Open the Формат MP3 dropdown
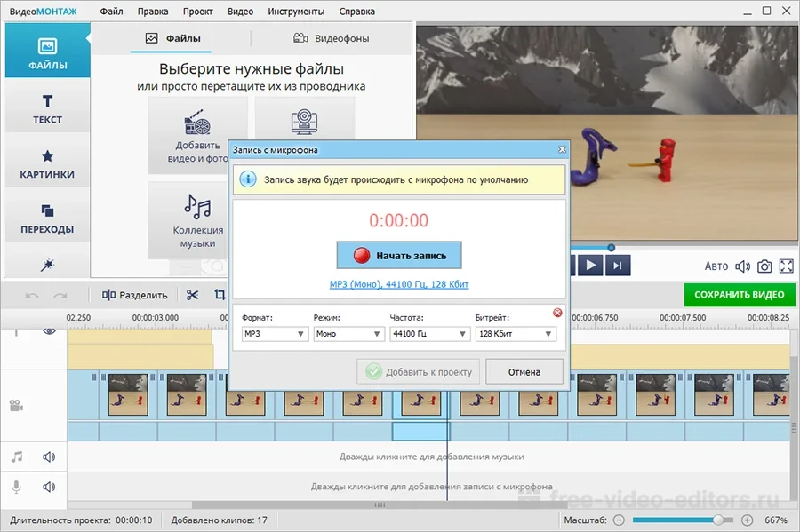Image resolution: width=800 pixels, height=532 pixels. 275,334
